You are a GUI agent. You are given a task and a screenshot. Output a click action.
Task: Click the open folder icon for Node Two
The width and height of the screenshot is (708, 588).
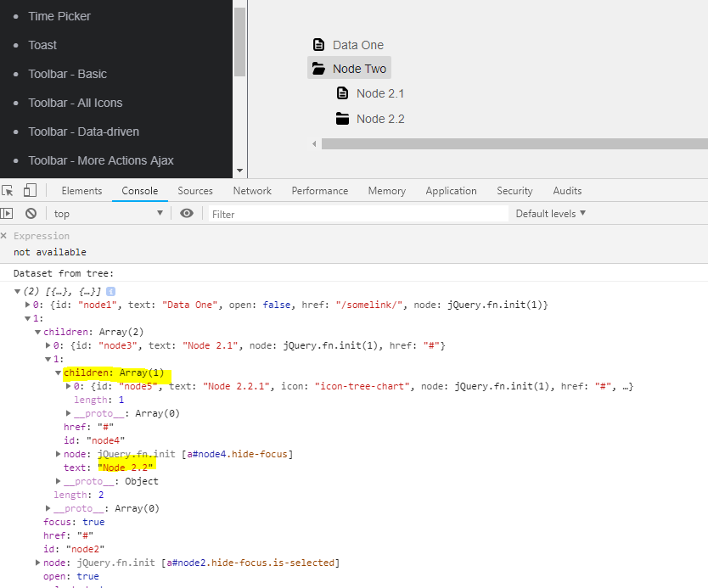tap(319, 69)
